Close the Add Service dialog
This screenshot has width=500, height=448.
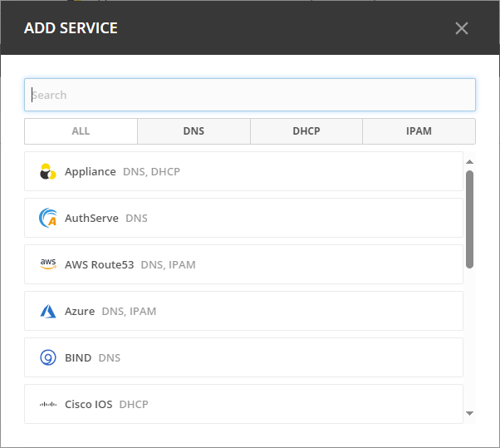pyautogui.click(x=462, y=28)
